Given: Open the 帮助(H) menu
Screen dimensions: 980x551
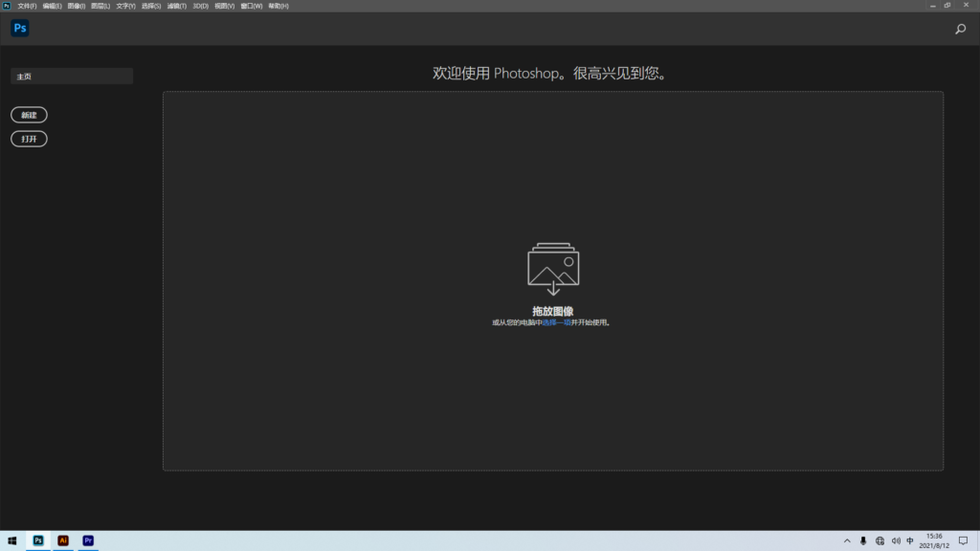Looking at the screenshot, I should 278,6.
